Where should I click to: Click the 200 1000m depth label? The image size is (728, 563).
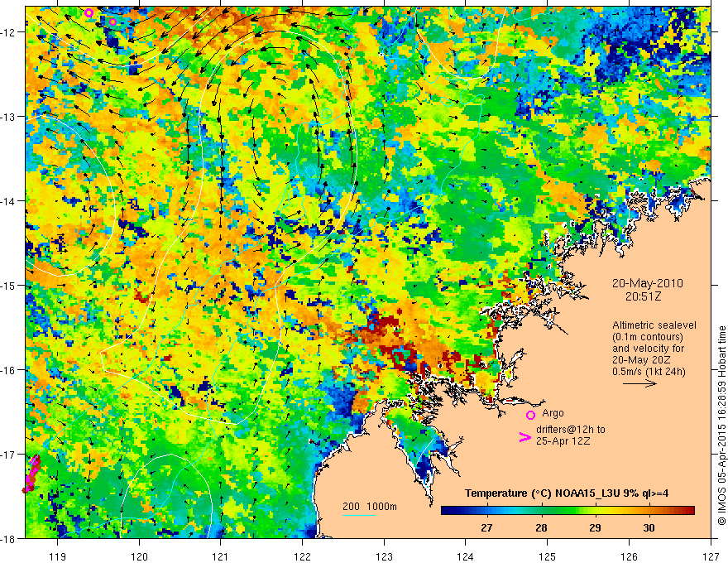point(370,507)
